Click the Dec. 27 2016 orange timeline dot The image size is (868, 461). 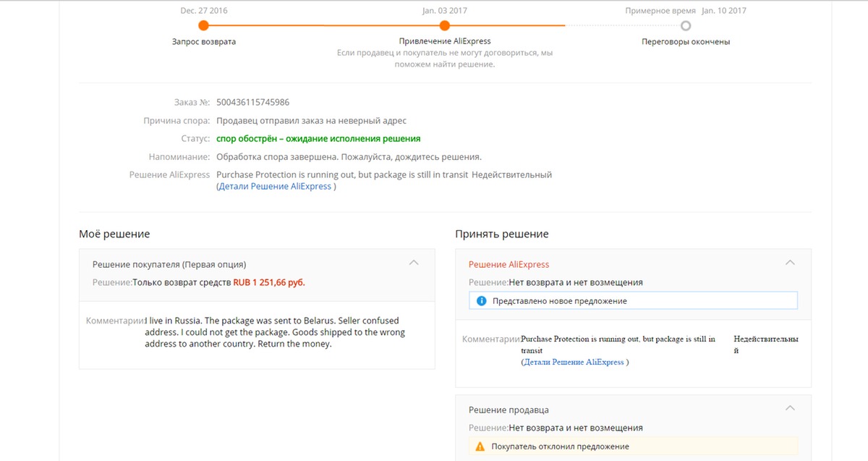[x=204, y=25]
